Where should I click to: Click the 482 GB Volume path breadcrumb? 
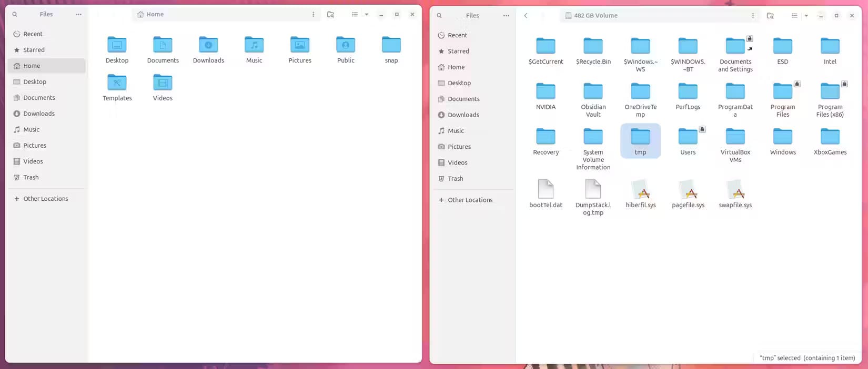coord(591,15)
